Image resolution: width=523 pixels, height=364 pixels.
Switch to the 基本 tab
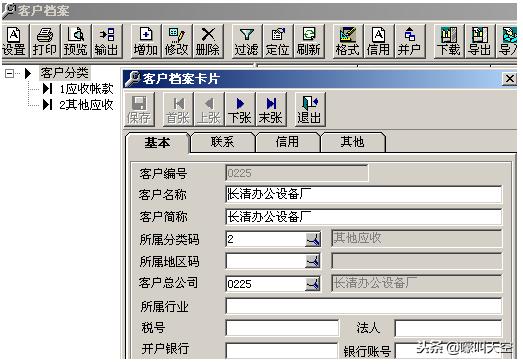click(x=157, y=143)
